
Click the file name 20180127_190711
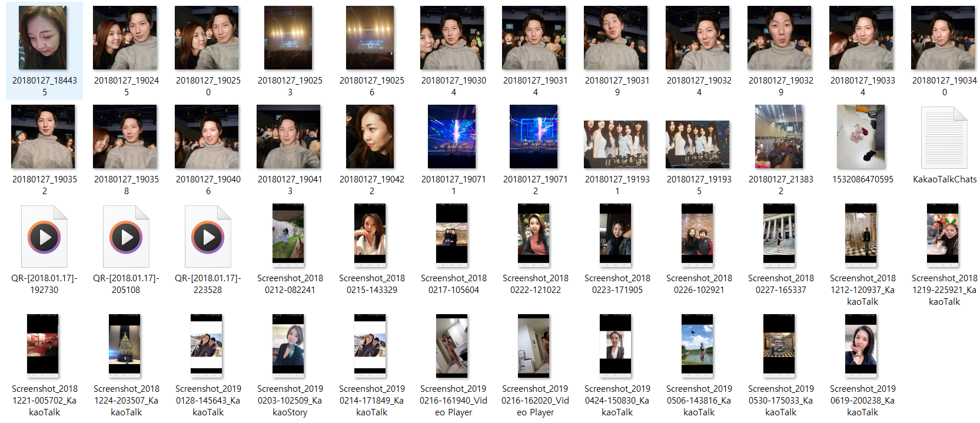tap(453, 185)
